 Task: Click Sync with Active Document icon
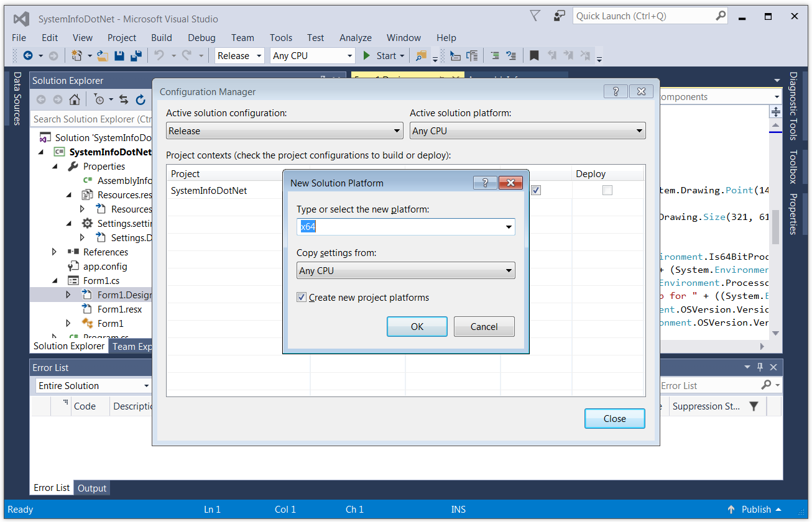point(124,99)
